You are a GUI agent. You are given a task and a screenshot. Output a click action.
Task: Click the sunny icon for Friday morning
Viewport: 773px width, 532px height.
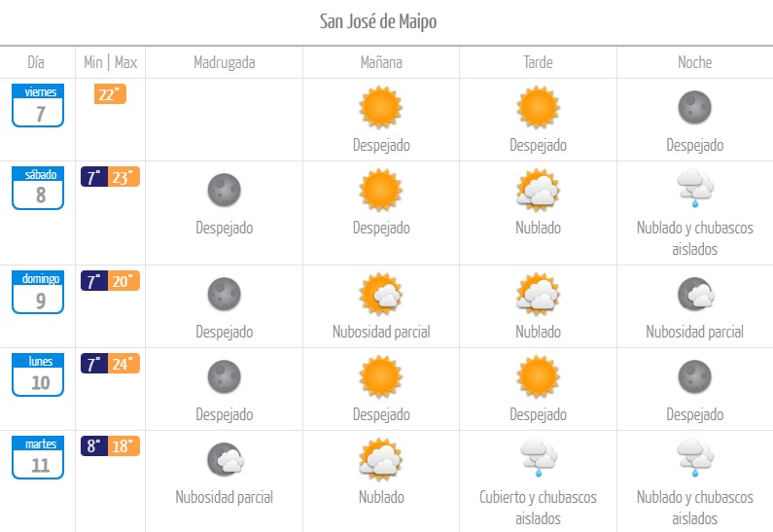tap(380, 107)
